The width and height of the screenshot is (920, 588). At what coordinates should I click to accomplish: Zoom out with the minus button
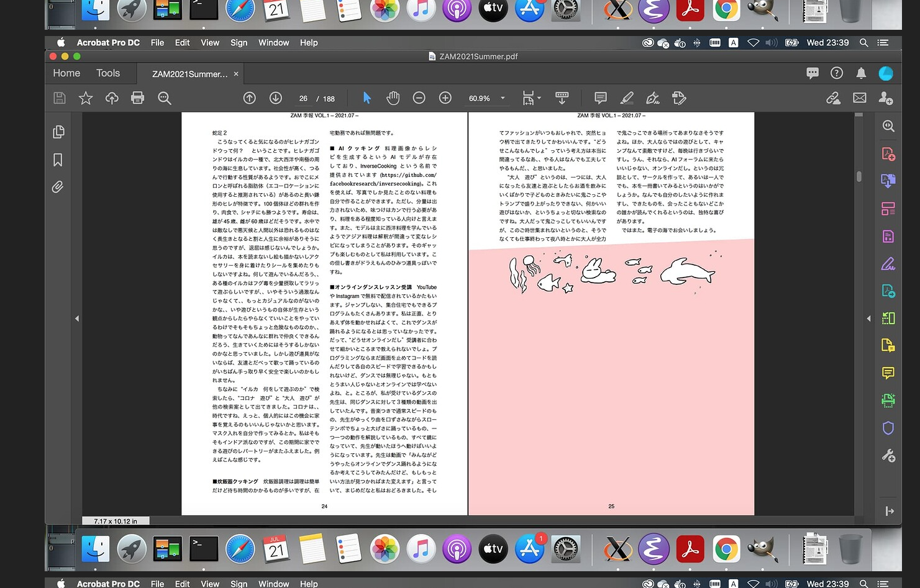coord(419,98)
